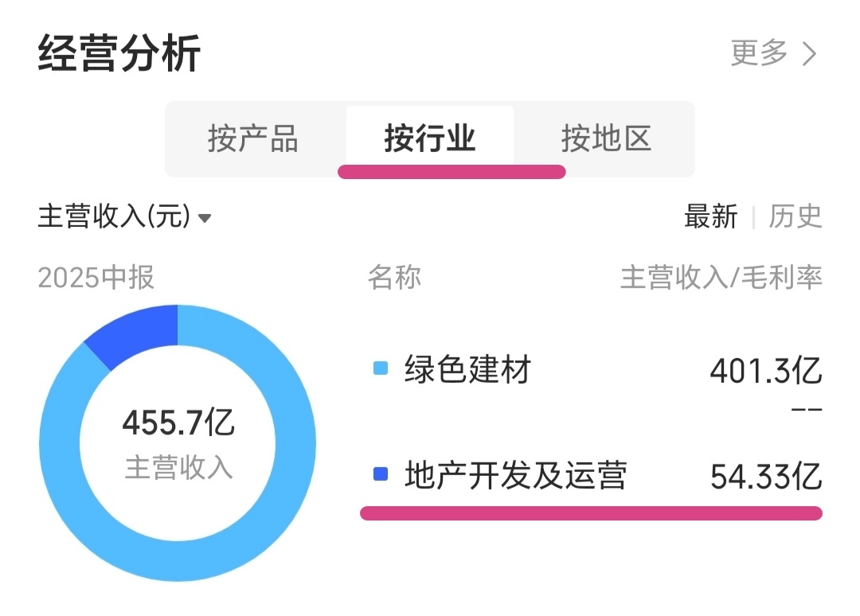Screen dimensions: 860x616
Task: Click the 主营收入/毛利率 column header
Action: pos(721,278)
